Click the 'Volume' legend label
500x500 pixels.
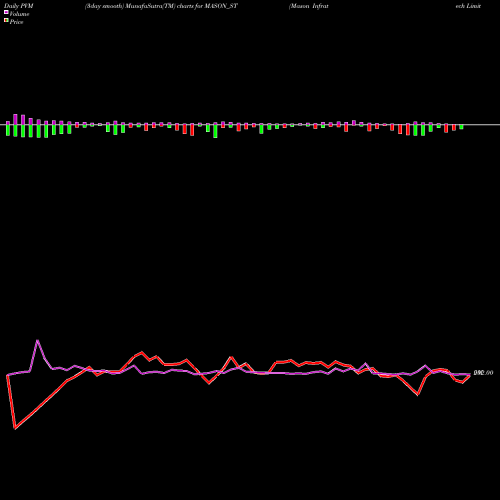pos(19,14)
